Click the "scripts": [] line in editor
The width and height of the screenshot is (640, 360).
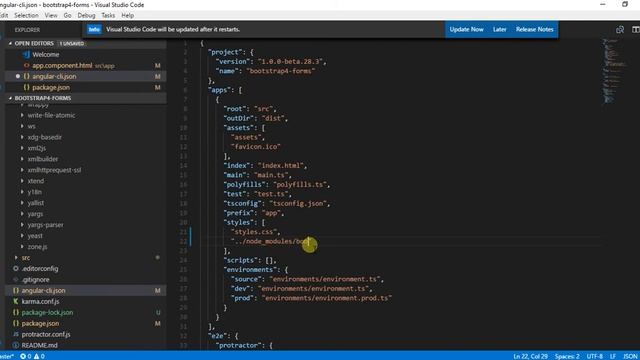[x=250, y=260]
